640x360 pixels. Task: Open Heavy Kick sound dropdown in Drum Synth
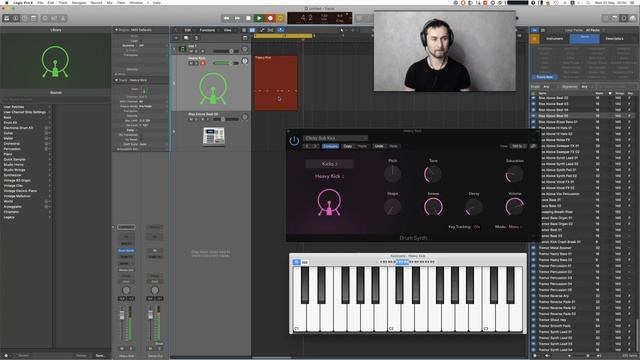point(329,176)
